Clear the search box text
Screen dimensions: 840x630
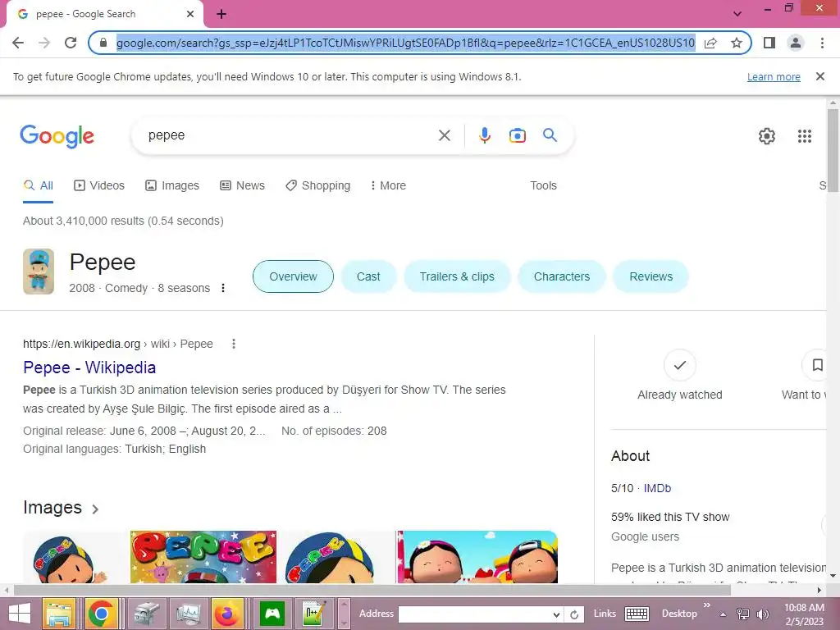point(444,135)
